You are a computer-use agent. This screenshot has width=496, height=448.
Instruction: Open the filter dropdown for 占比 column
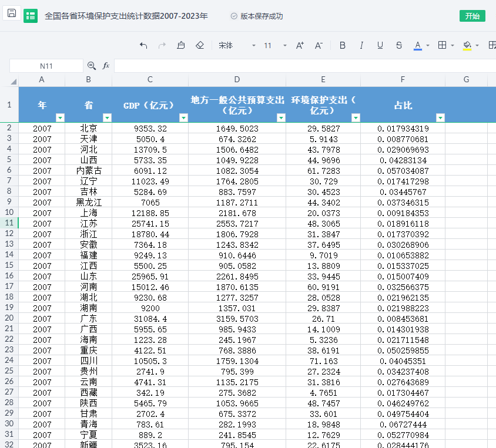(x=440, y=118)
